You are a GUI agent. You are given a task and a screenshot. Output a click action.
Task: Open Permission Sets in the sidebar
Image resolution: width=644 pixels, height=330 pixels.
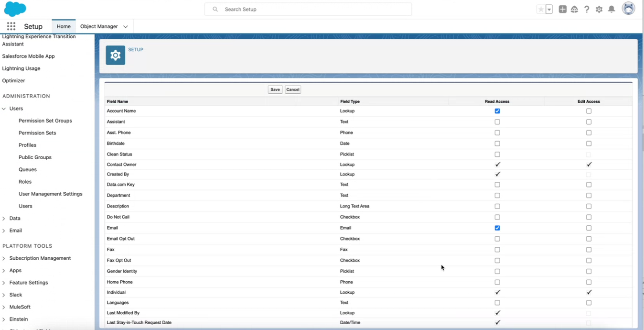pos(37,133)
